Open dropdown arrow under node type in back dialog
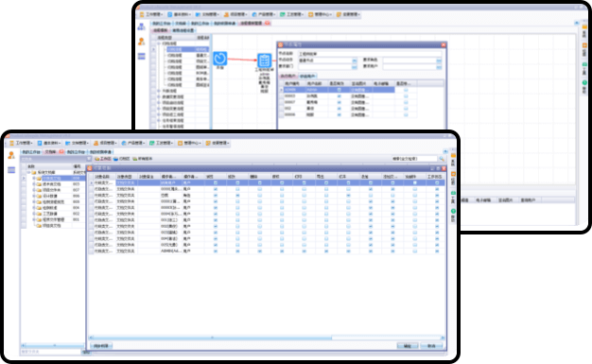 [x=354, y=67]
